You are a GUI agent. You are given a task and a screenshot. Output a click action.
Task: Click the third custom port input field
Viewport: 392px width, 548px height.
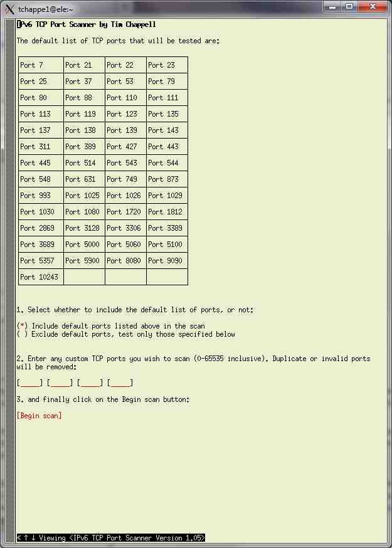90,383
